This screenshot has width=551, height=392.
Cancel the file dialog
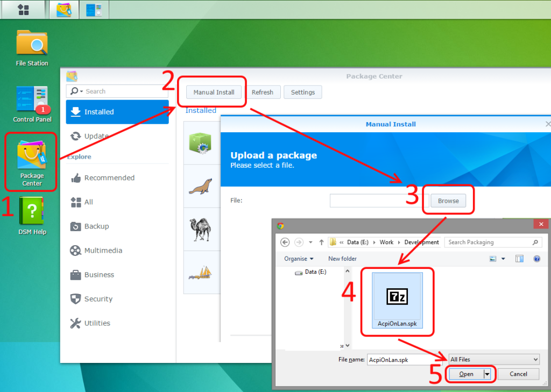coord(518,374)
